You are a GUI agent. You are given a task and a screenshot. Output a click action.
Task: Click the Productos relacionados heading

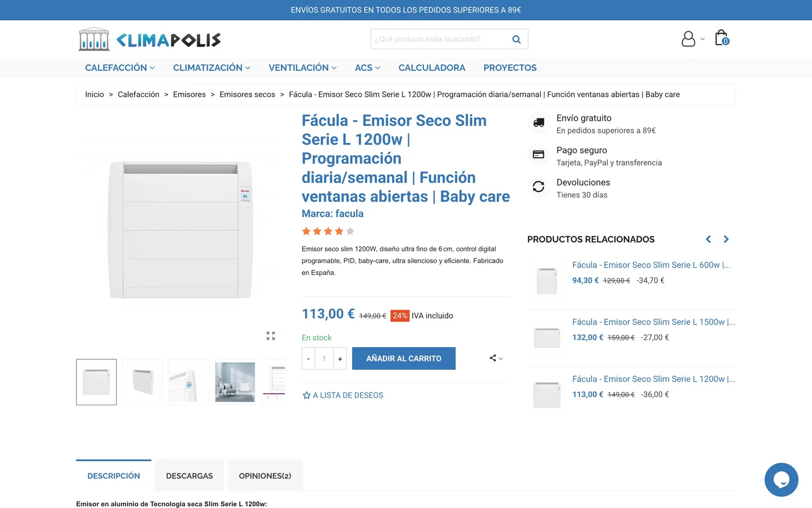pos(591,239)
